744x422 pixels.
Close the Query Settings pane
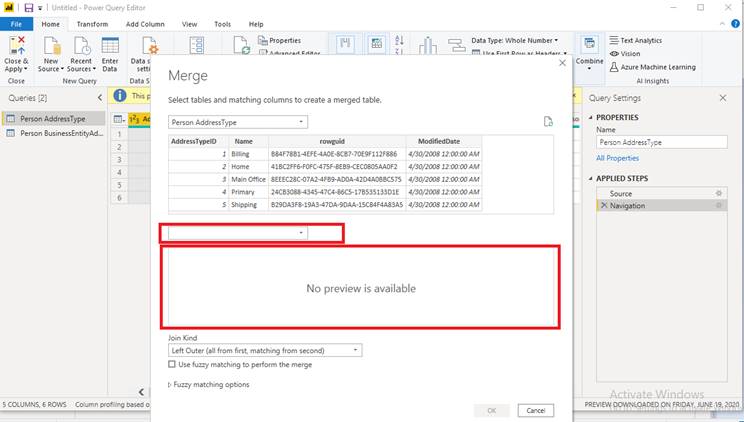[723, 98]
